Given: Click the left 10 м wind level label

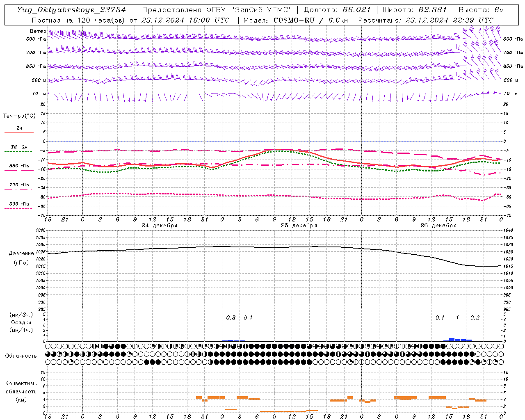Looking at the screenshot, I should [x=39, y=94].
